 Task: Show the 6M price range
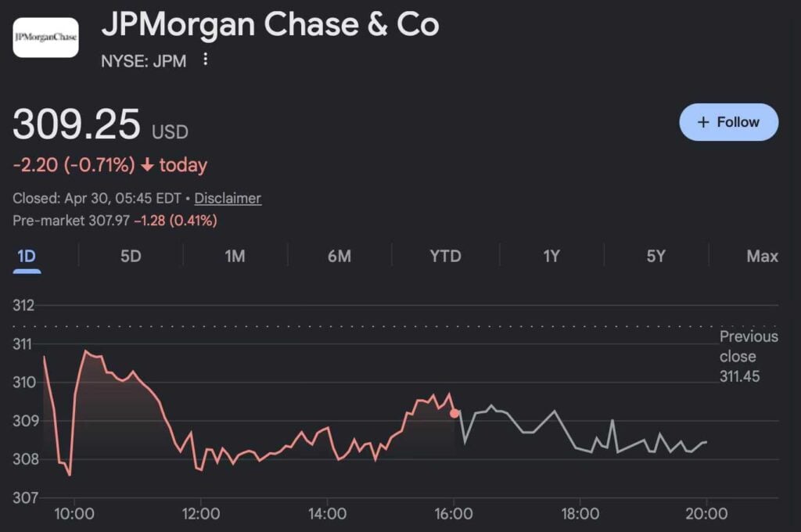tap(339, 256)
